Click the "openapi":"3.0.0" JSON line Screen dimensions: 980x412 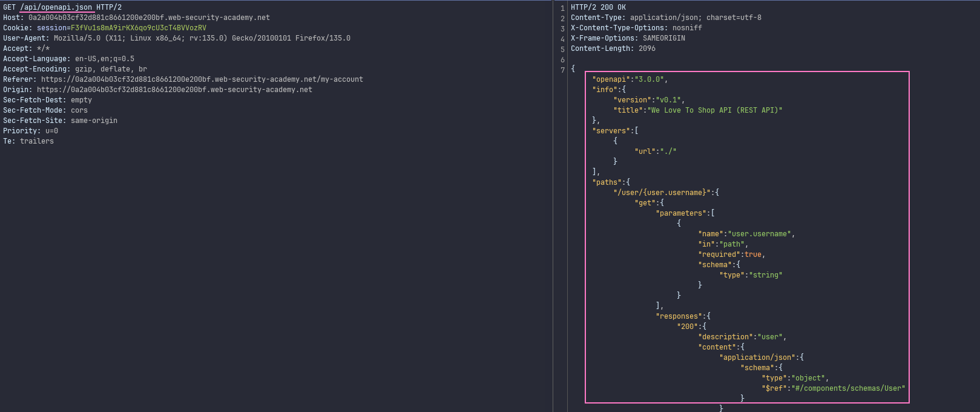[630, 79]
